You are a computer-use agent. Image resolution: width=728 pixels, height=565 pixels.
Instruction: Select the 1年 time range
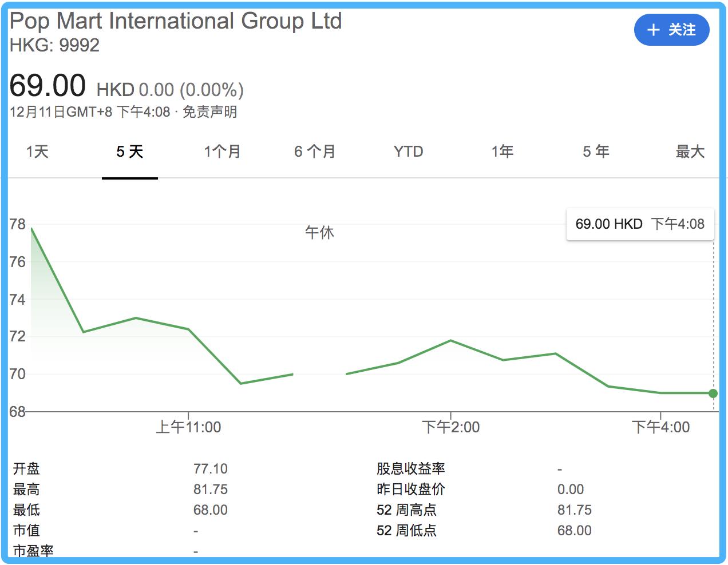click(x=501, y=152)
